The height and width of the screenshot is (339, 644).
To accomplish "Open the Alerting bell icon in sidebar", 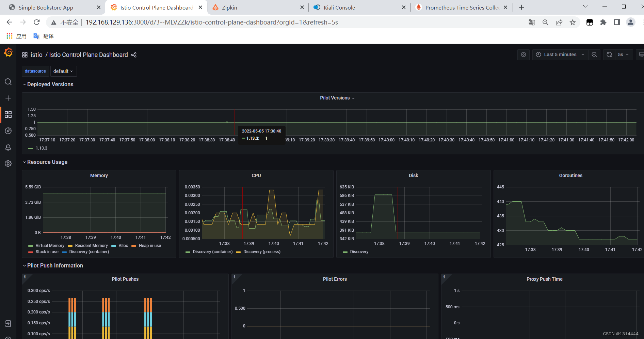I will pyautogui.click(x=8, y=147).
